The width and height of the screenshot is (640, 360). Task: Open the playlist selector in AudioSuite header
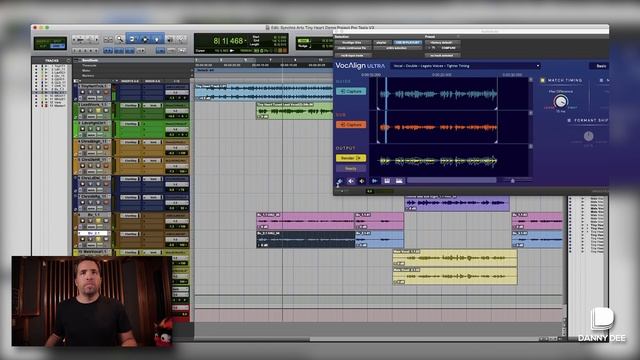(381, 42)
